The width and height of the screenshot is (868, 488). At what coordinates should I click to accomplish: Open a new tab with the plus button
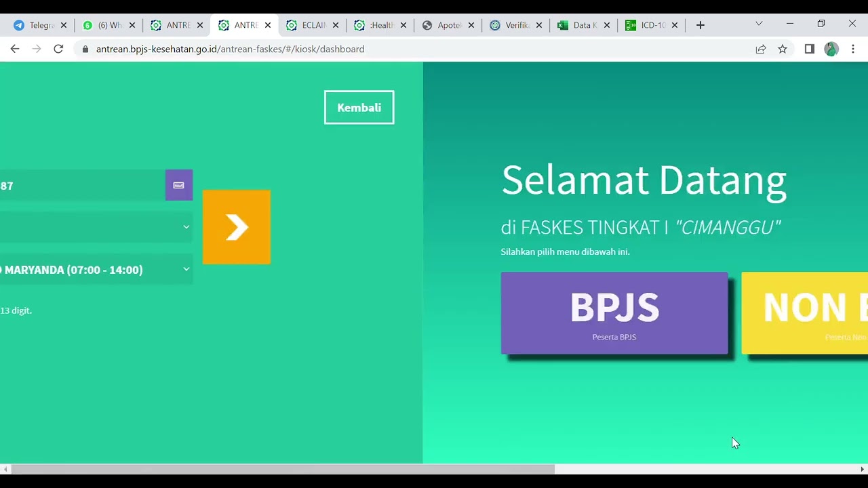[x=701, y=25]
